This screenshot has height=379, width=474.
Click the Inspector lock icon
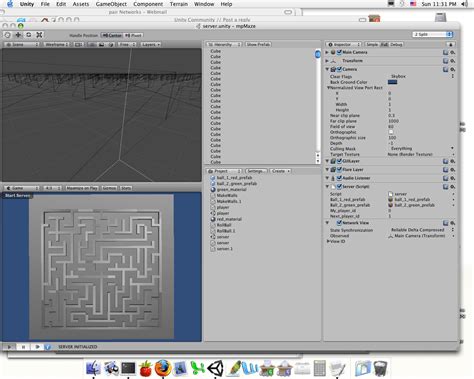pyautogui.click(x=451, y=44)
